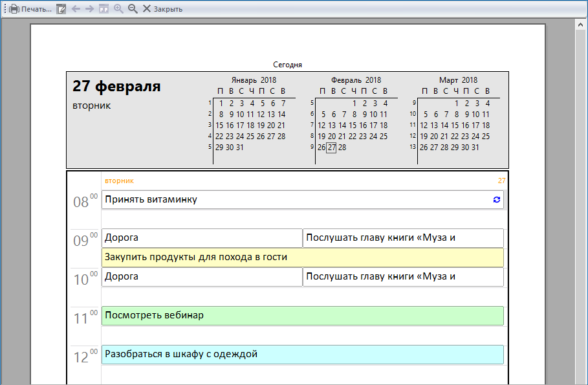Click the zoom in magnifier
Screen dimensions: 588x385
(x=118, y=8)
